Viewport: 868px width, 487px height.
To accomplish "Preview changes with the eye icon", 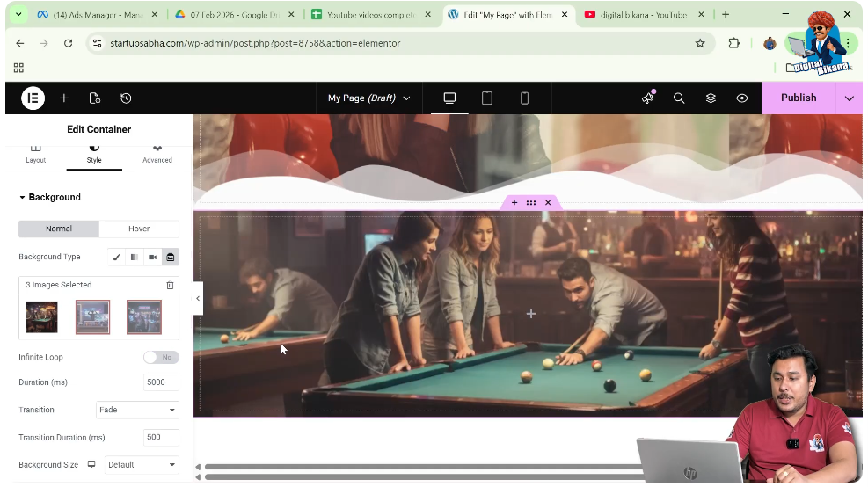I will (x=742, y=98).
